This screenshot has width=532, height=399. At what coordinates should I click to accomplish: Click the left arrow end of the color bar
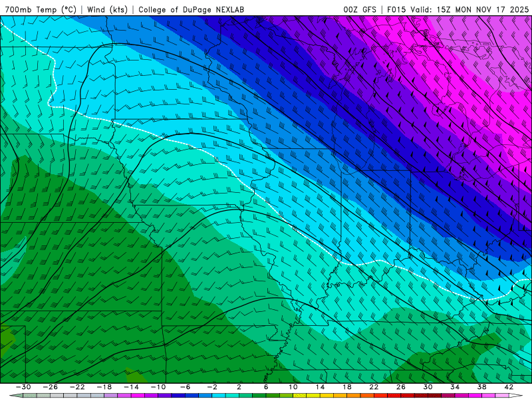(x=16, y=396)
